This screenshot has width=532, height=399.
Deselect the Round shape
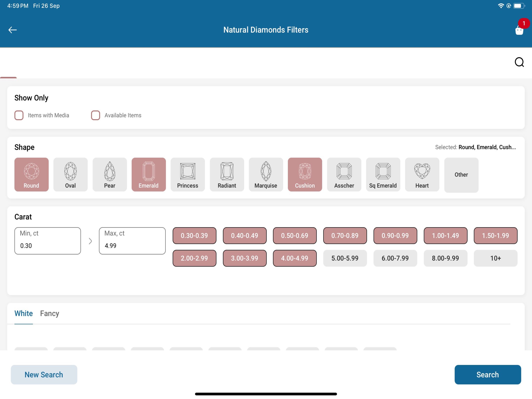click(x=32, y=175)
